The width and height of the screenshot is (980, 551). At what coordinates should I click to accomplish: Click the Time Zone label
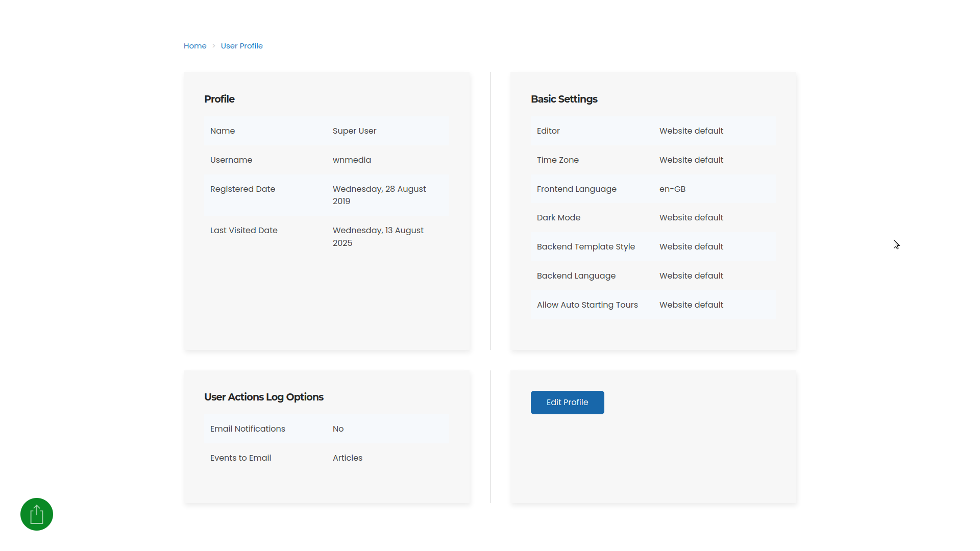(x=557, y=160)
